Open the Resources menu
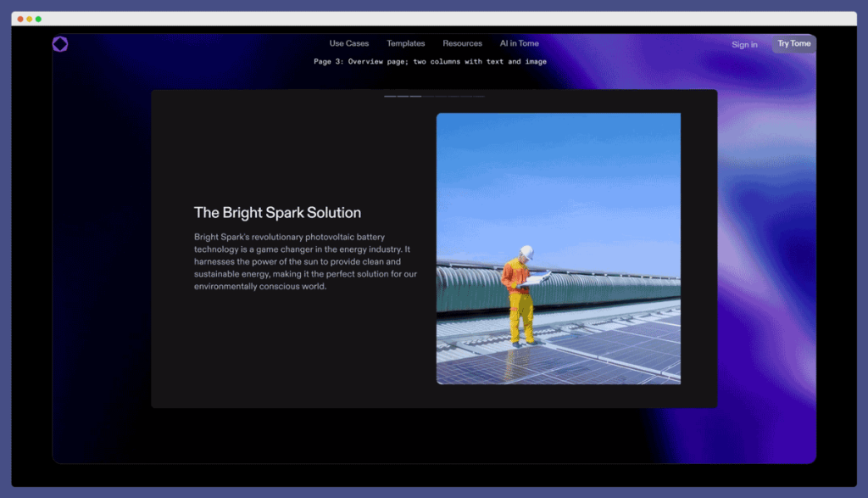The image size is (868, 498). (x=462, y=43)
